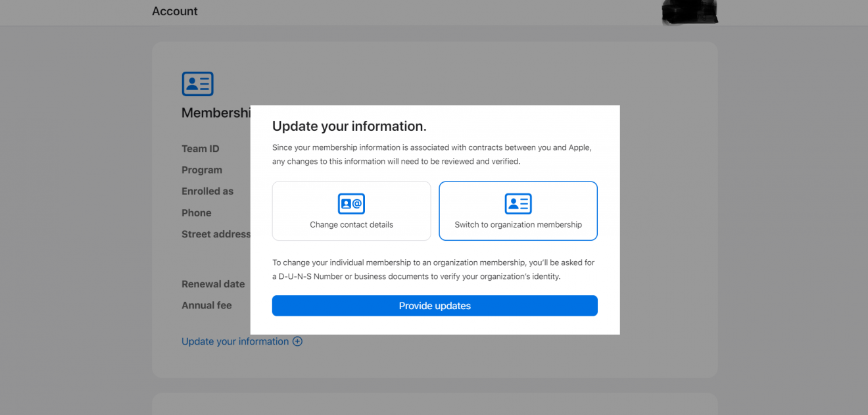868x415 pixels.
Task: Click the Membership section heading
Action: coord(216,113)
